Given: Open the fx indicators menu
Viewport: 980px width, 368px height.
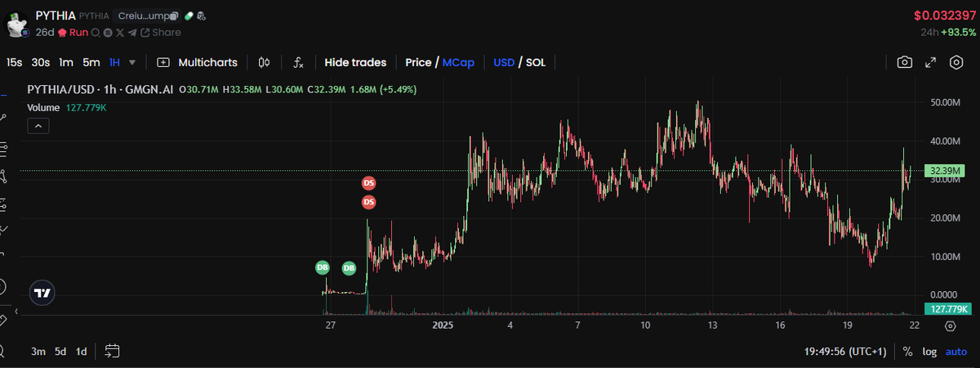Looking at the screenshot, I should tap(299, 62).
